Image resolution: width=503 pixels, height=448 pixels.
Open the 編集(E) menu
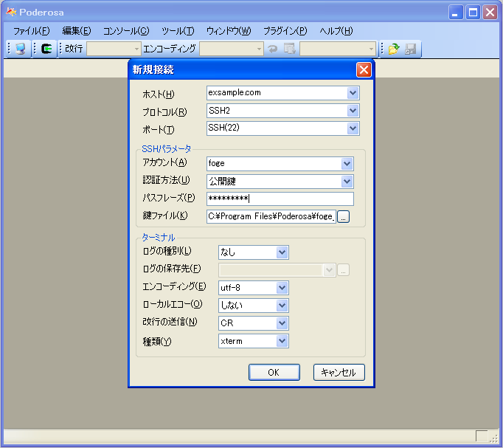77,31
